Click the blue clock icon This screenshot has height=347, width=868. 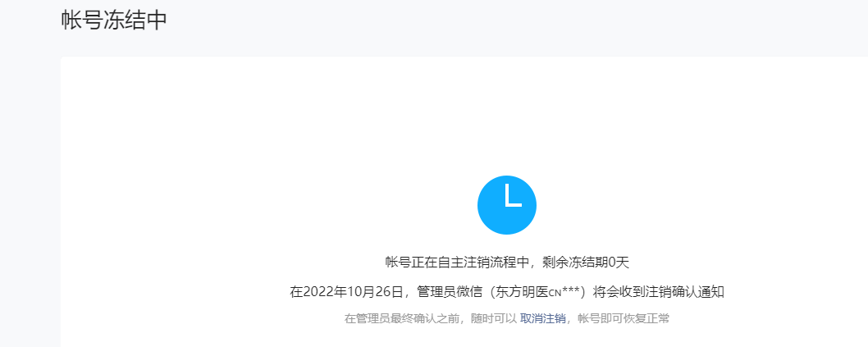pyautogui.click(x=506, y=205)
